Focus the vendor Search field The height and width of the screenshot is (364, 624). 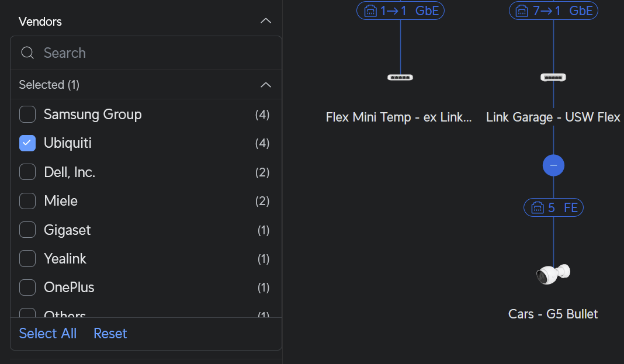click(x=152, y=53)
